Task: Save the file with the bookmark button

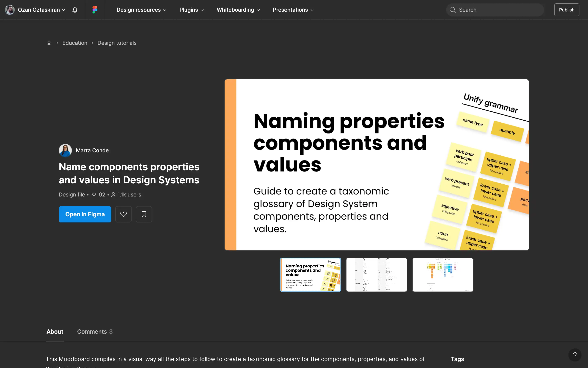Action: (144, 214)
